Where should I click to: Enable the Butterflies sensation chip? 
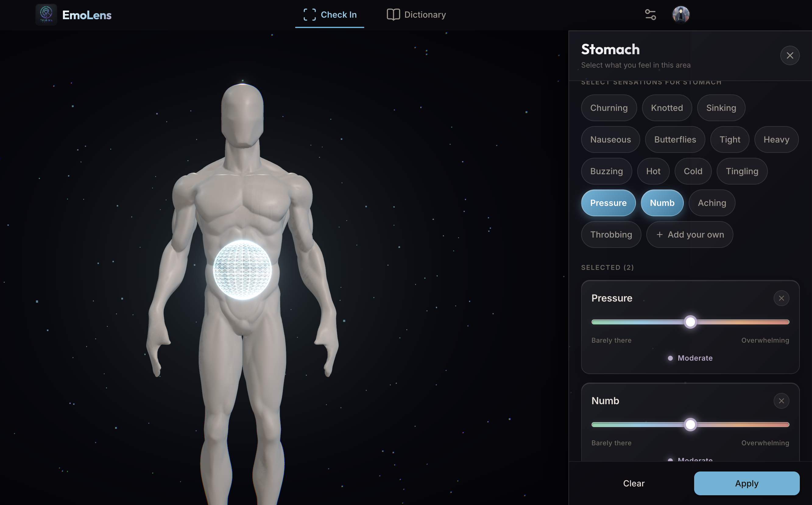pos(675,139)
